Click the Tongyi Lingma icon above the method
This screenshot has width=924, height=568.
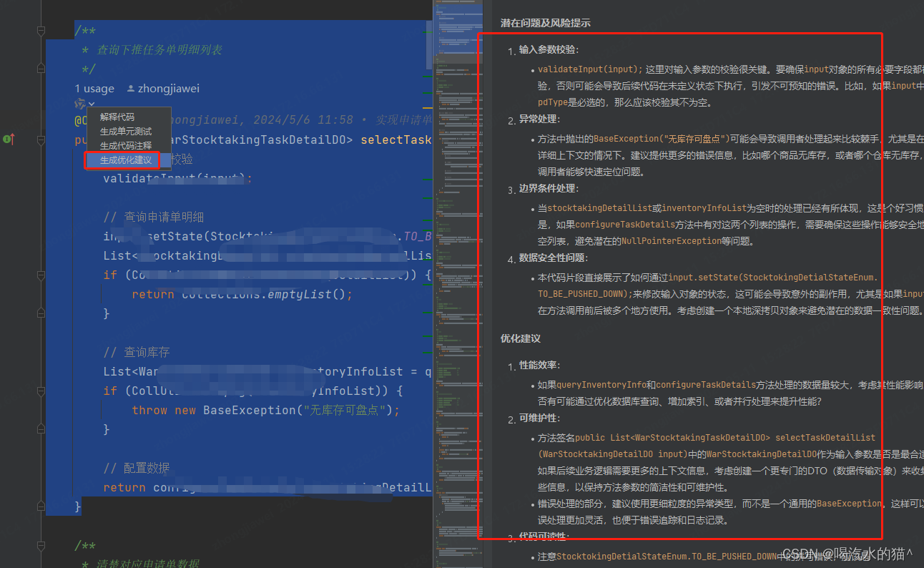(80, 104)
